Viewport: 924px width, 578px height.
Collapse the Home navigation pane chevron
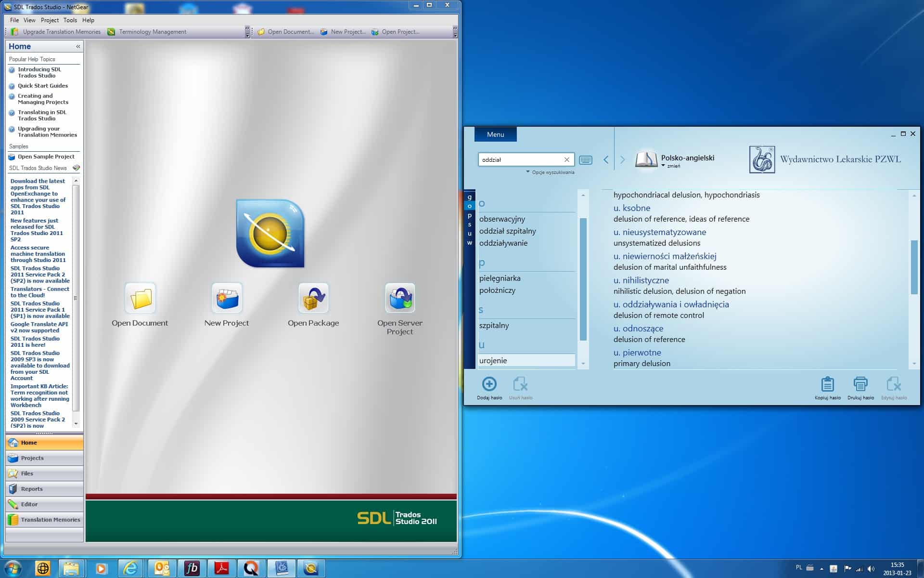(78, 46)
